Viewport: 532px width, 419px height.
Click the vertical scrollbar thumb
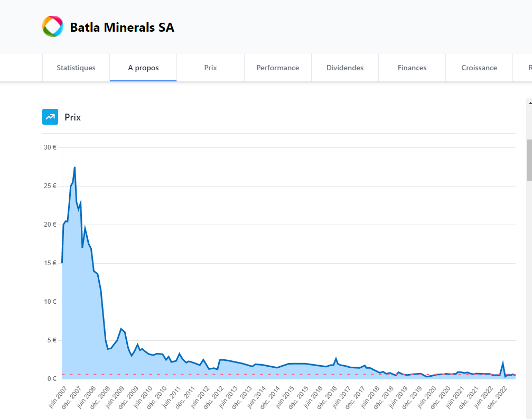click(529, 160)
